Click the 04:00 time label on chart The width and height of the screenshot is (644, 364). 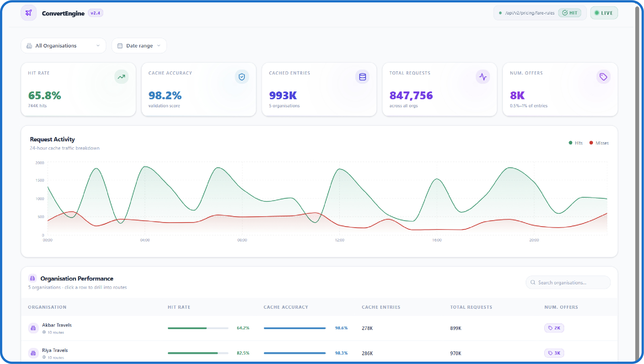(x=145, y=240)
